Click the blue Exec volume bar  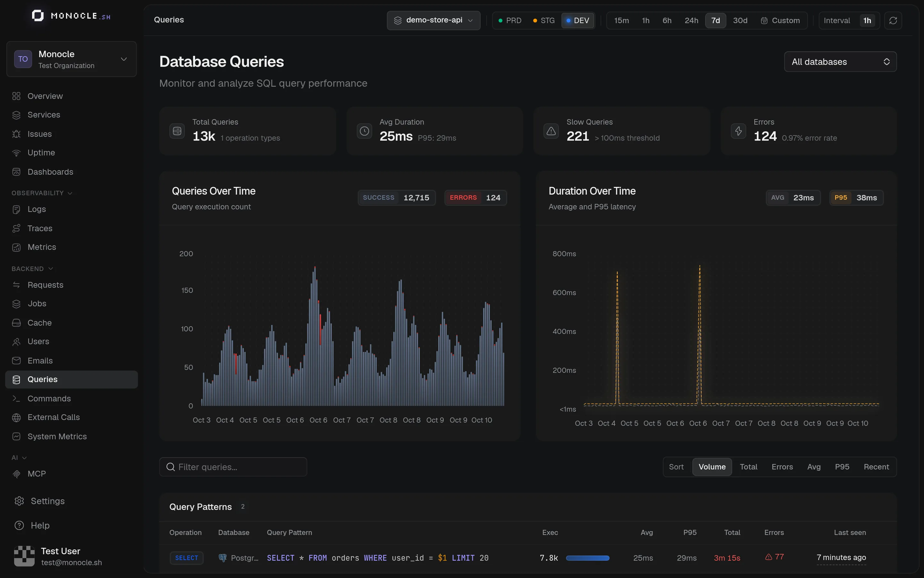[587, 558]
